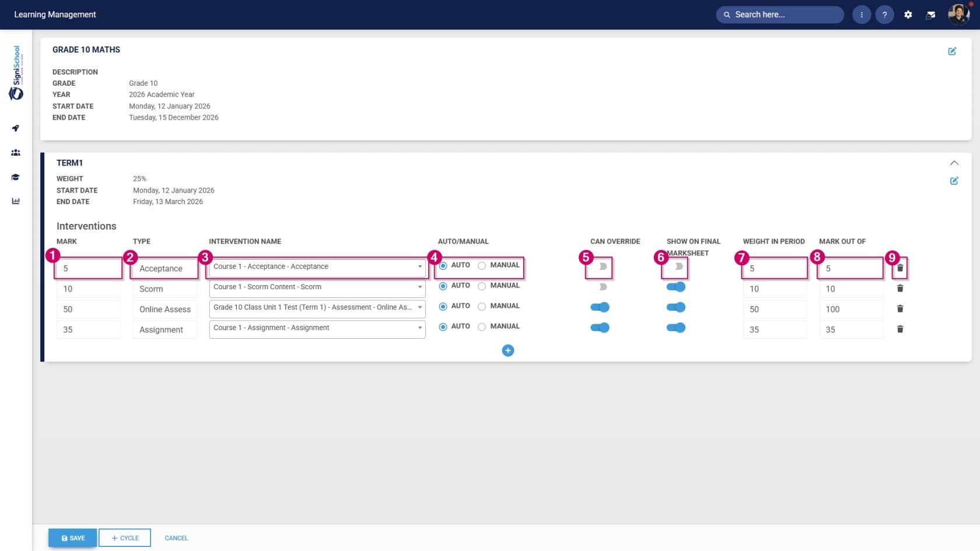Screen dimensions: 980x551
Task: Select MANUAL for Scorm row
Action: coord(482,286)
